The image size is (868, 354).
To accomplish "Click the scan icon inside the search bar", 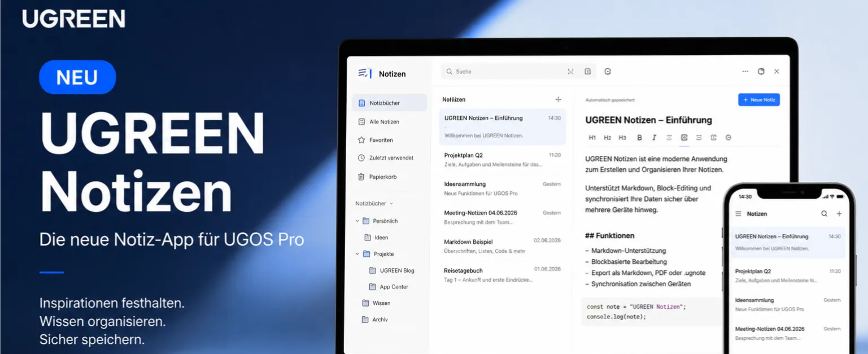I will click(x=570, y=72).
